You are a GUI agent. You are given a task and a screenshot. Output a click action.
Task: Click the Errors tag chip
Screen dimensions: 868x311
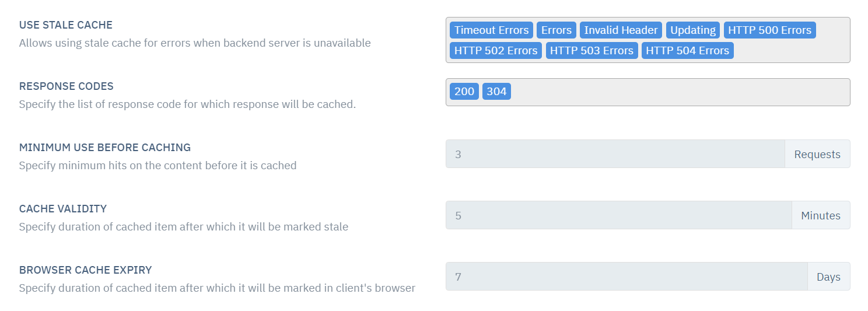click(x=556, y=30)
